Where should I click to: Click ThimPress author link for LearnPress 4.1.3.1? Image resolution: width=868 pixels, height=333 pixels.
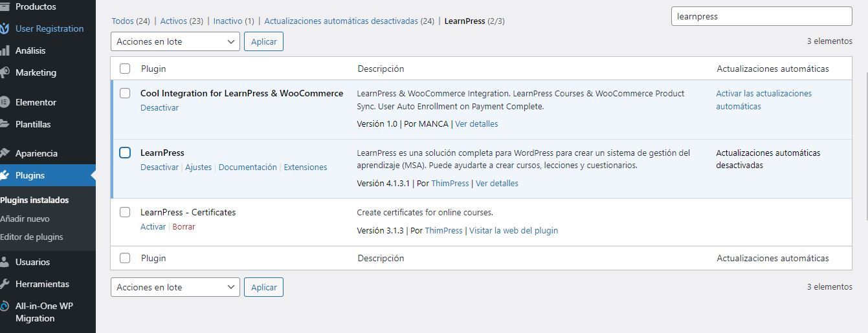pos(450,183)
